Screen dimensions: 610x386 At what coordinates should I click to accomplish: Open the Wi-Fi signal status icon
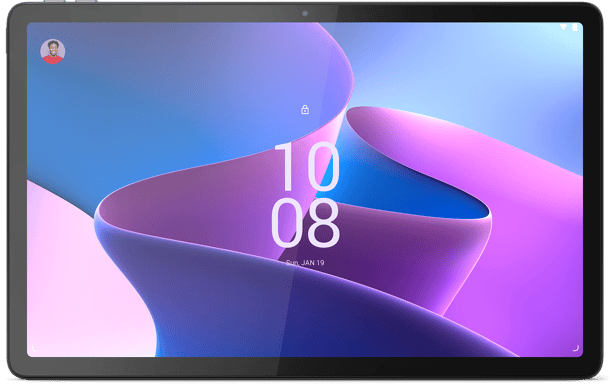[x=563, y=27]
